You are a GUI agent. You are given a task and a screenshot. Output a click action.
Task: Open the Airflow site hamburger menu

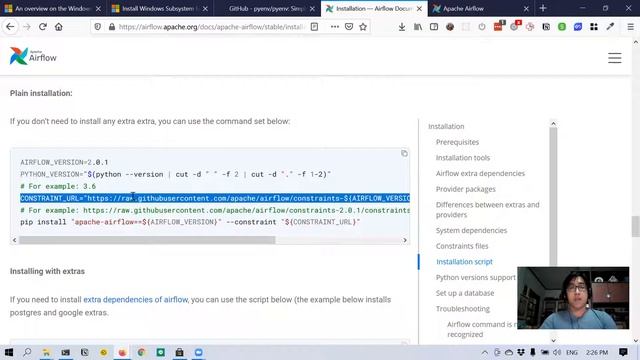point(615,58)
